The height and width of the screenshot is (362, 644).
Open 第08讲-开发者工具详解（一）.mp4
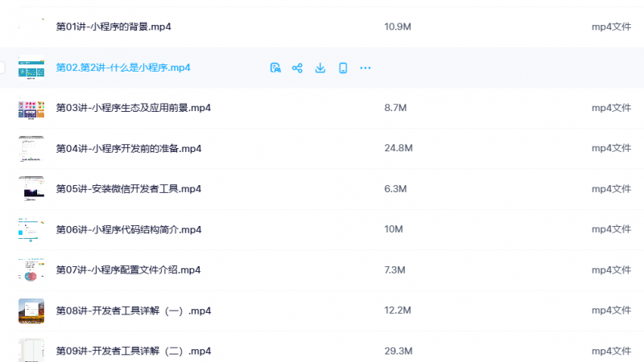point(134,311)
